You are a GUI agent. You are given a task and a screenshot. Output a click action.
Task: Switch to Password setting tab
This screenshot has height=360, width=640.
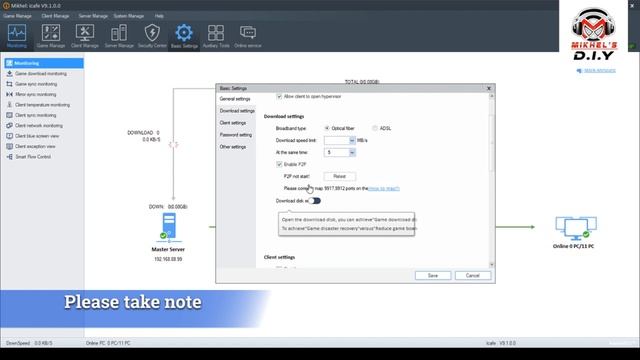[236, 135]
